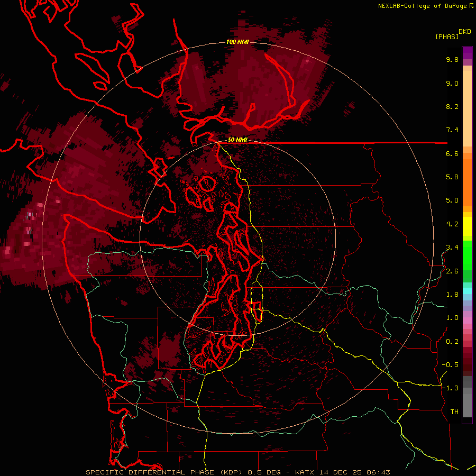Select the 1.0 scale value

[452, 318]
